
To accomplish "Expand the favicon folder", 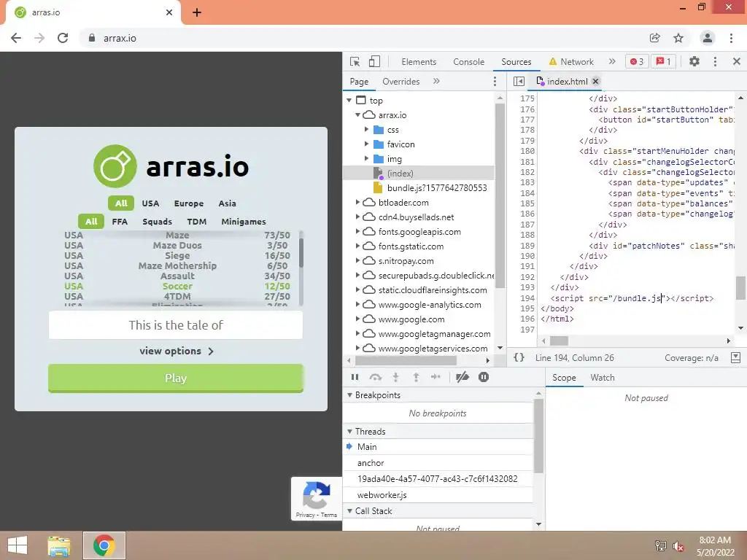I will click(366, 144).
